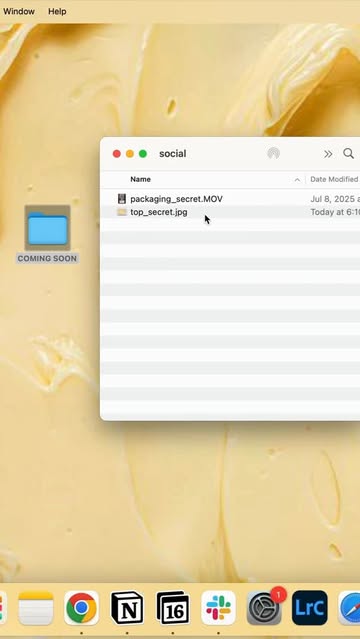Image resolution: width=360 pixels, height=639 pixels.
Task: Sort by the Name column header
Action: coord(140,179)
